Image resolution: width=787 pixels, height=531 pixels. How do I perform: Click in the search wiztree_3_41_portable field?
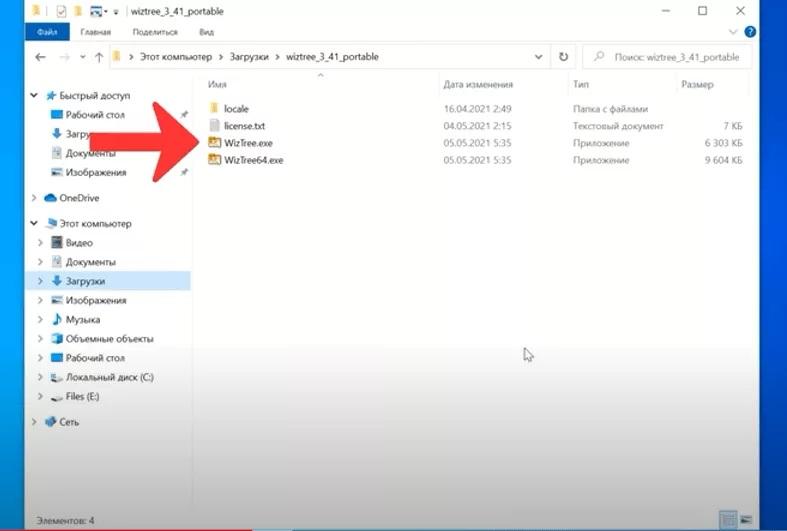668,57
